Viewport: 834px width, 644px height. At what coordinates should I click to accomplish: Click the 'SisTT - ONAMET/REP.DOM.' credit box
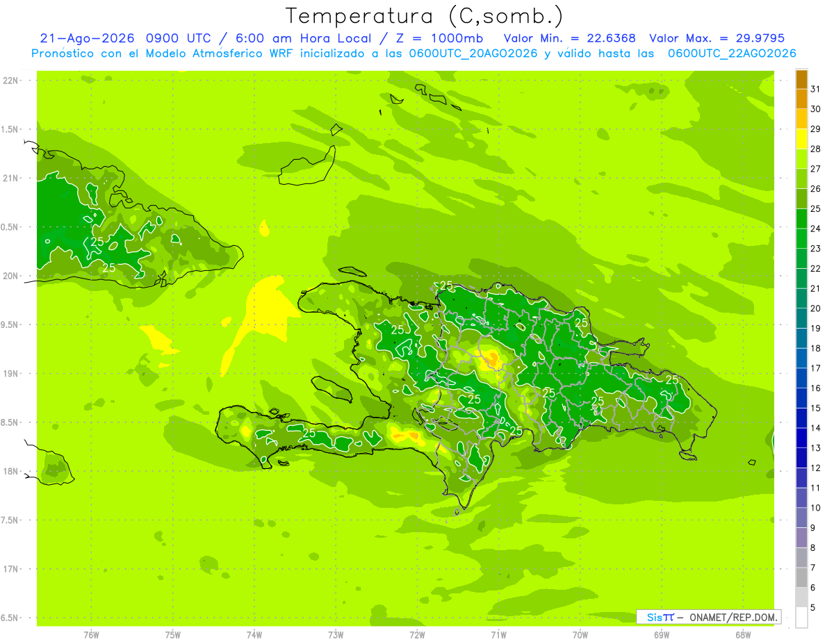pyautogui.click(x=708, y=617)
